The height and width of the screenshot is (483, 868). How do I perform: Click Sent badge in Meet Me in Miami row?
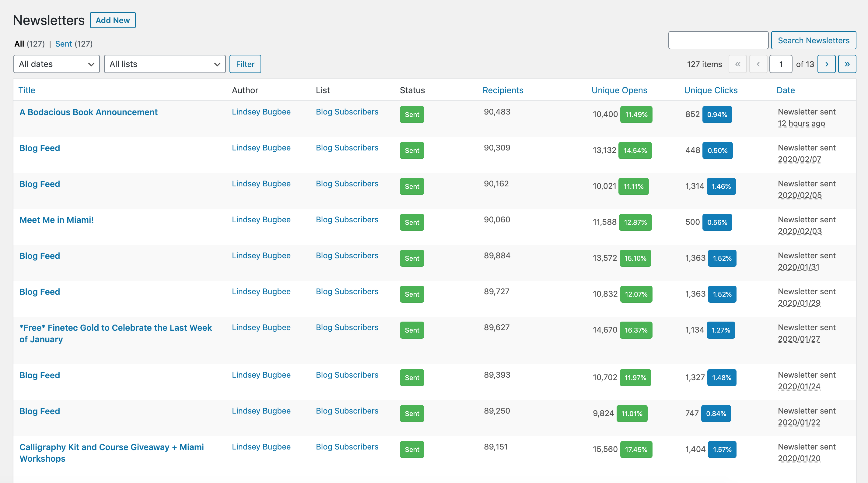pyautogui.click(x=412, y=222)
